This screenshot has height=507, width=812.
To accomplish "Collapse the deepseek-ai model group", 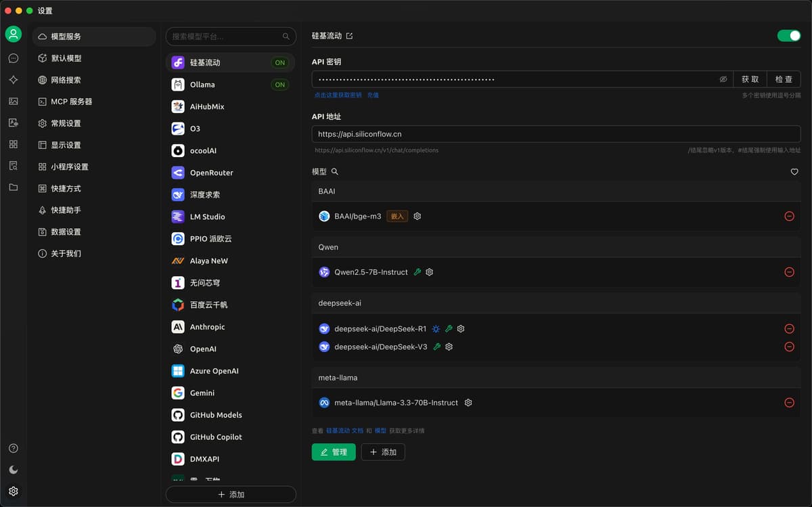I will tap(556, 303).
